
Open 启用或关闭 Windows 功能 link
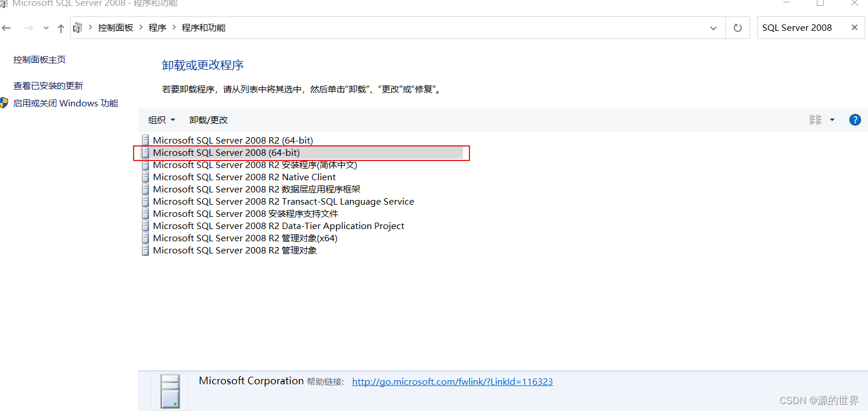pos(66,103)
